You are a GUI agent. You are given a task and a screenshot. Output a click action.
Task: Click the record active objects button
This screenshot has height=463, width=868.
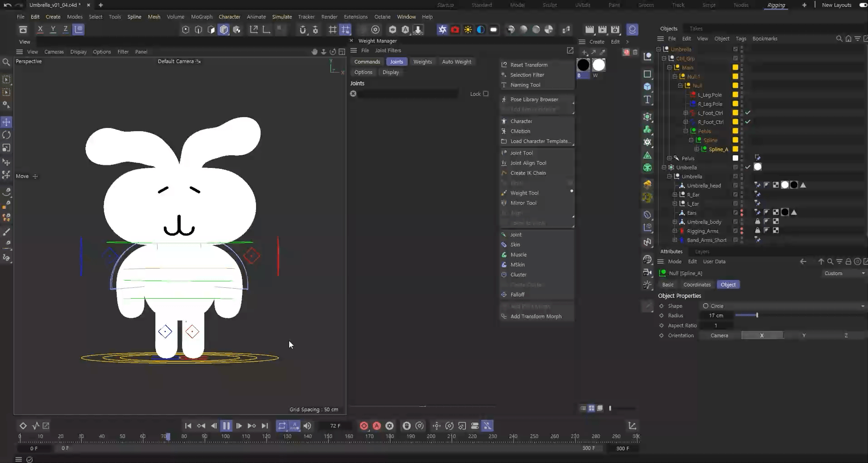[364, 426]
